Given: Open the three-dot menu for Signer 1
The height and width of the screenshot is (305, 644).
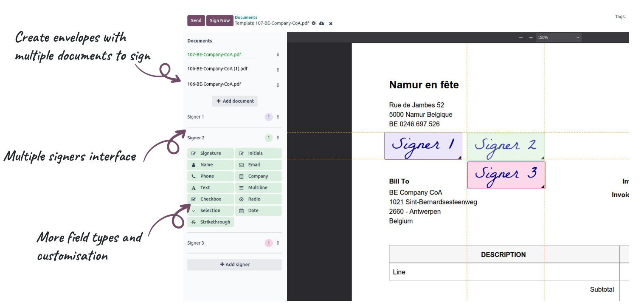Looking at the screenshot, I should (x=278, y=117).
